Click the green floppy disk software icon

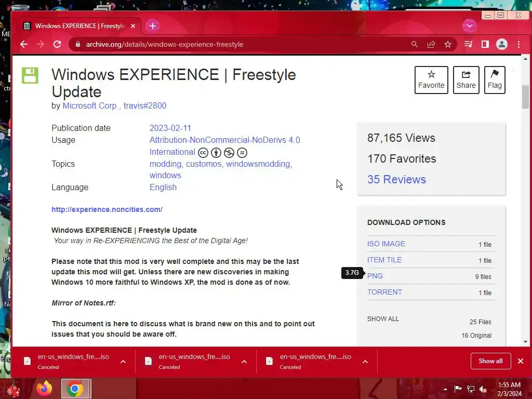click(x=30, y=75)
